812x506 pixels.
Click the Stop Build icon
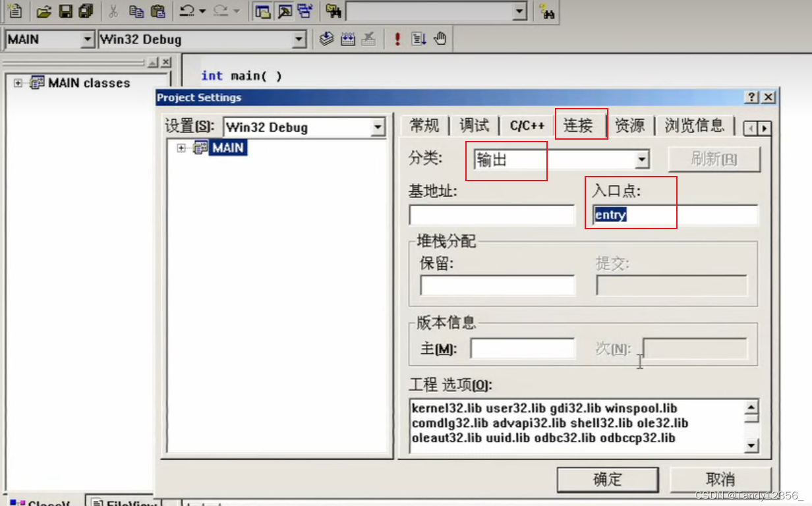[369, 38]
